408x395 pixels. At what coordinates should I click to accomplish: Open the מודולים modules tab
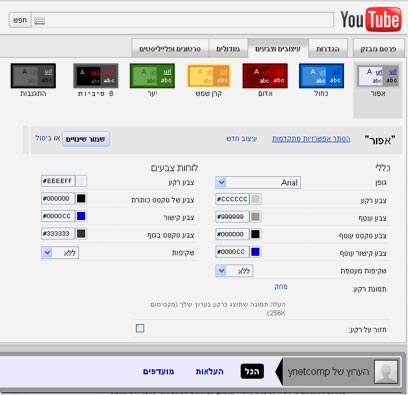(x=228, y=49)
